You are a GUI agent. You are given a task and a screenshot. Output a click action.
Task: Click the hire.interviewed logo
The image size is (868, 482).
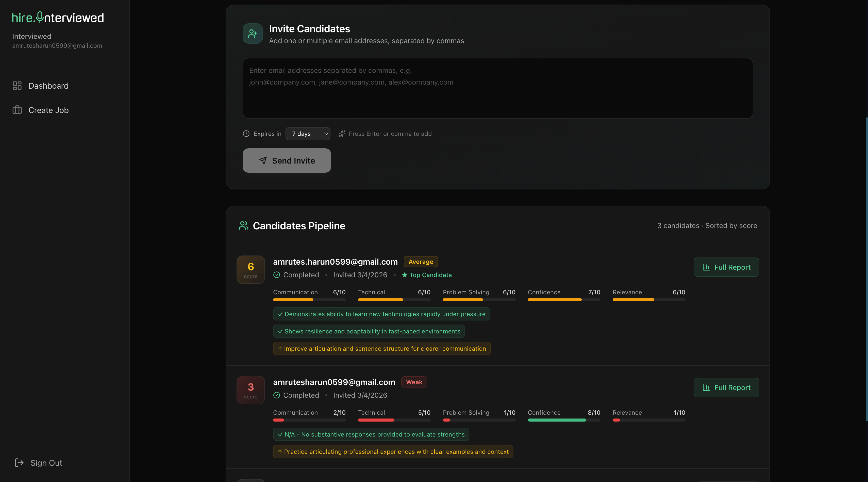(x=58, y=18)
